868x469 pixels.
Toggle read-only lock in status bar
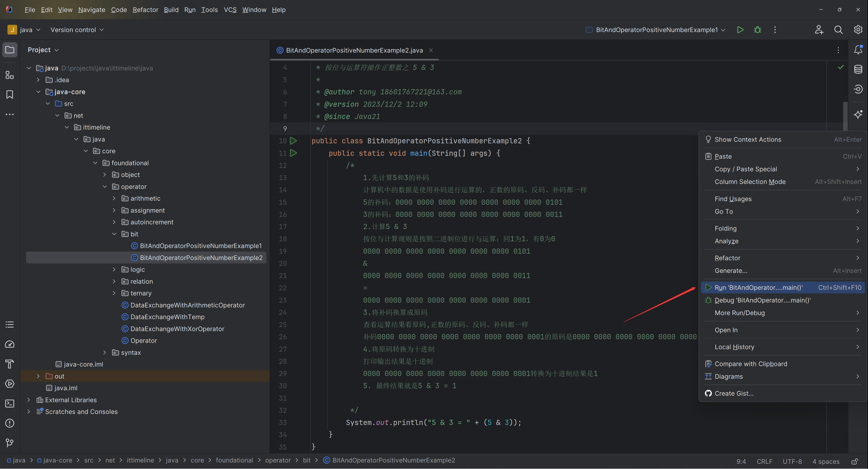point(854,461)
